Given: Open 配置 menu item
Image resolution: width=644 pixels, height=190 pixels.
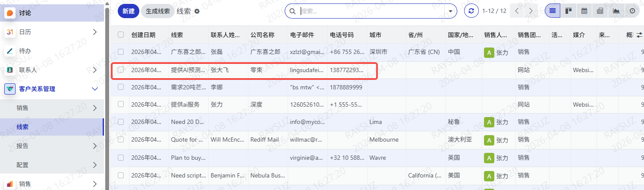Looking at the screenshot, I should [52, 165].
